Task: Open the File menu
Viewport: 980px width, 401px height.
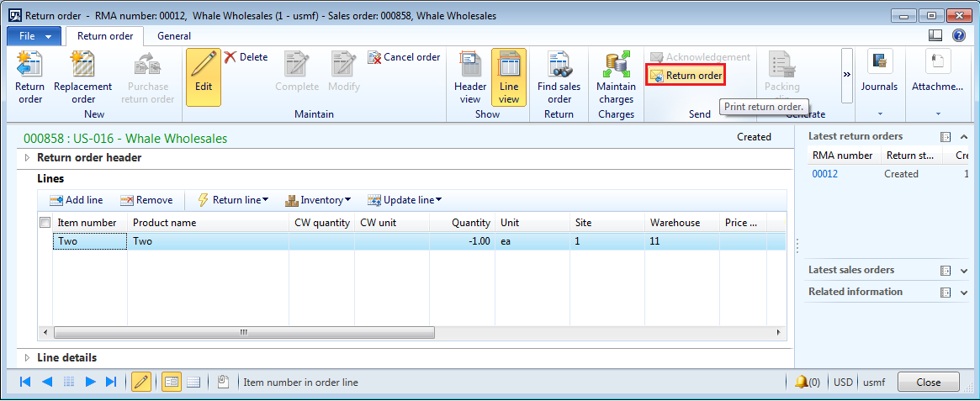Action: point(34,36)
